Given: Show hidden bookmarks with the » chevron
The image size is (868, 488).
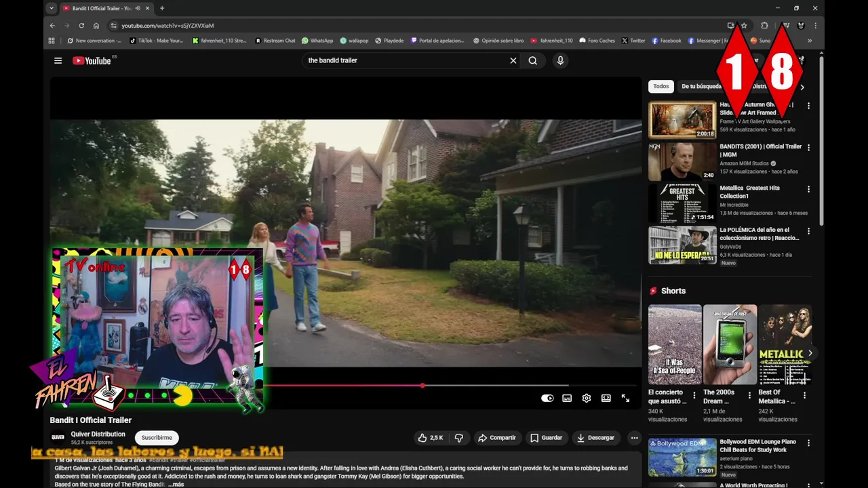Looking at the screenshot, I should pos(809,41).
